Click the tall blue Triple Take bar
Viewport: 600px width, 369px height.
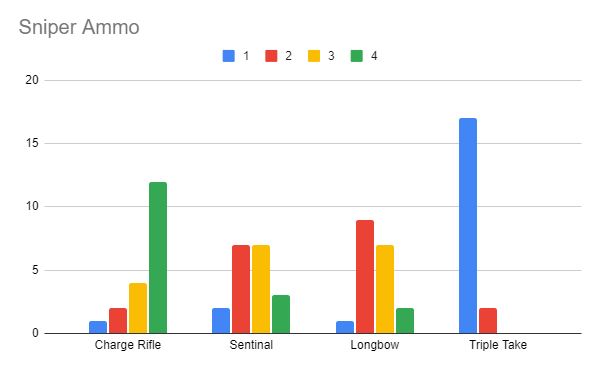[x=468, y=226]
